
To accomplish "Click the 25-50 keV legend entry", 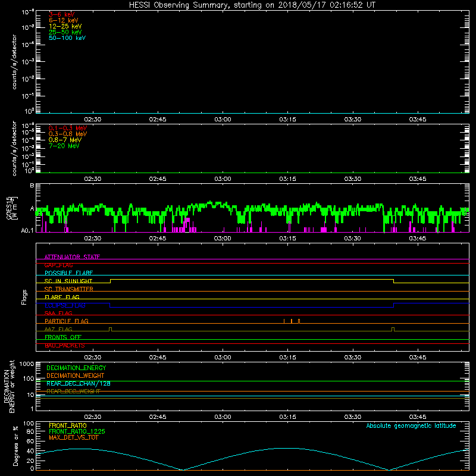I will point(65,32).
